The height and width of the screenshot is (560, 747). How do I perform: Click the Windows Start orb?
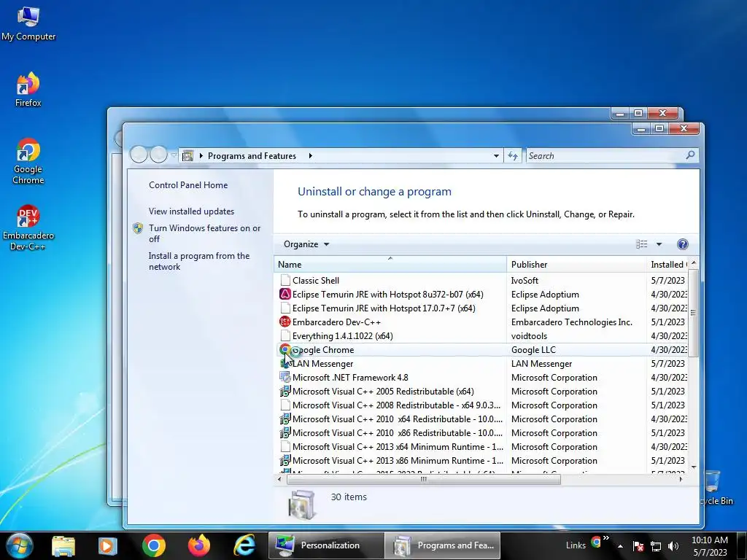click(x=20, y=545)
